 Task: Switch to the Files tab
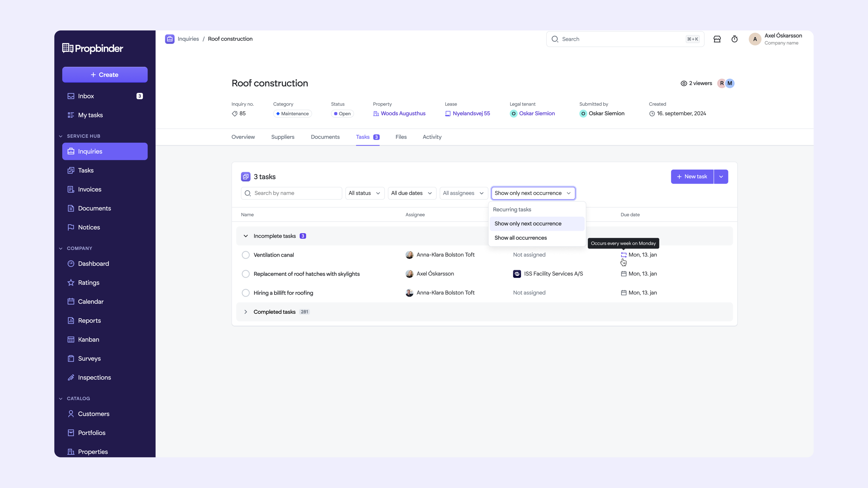(x=401, y=137)
